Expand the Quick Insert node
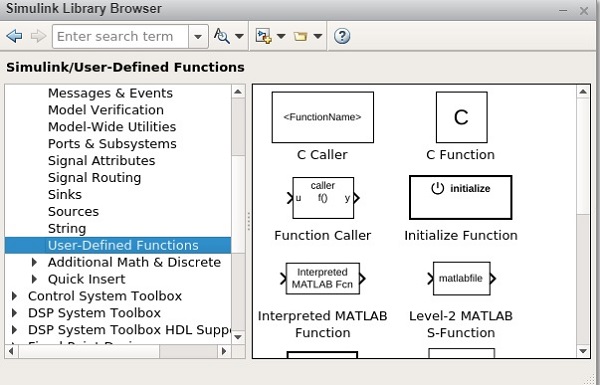600x385 pixels. (34, 279)
